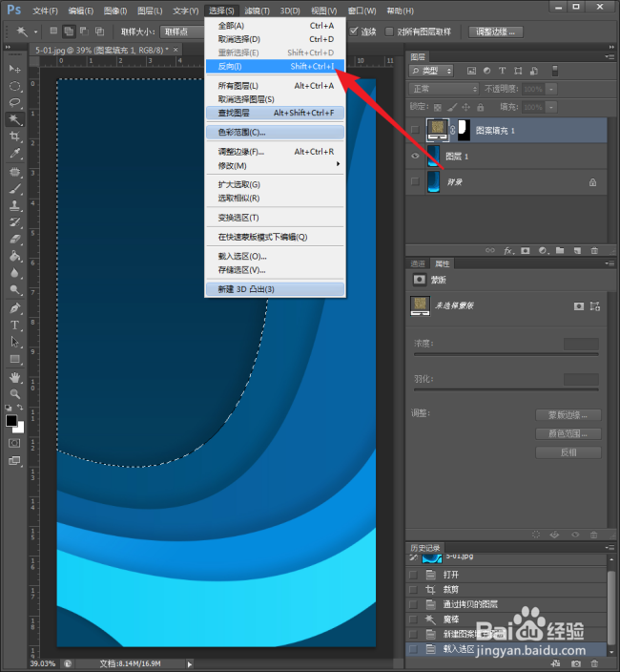Delete layer with Layers panel trash icon

click(594, 251)
